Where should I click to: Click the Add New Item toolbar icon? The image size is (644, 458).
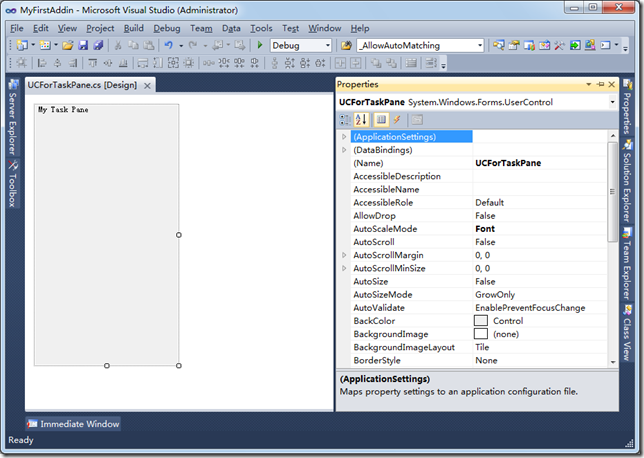point(45,45)
